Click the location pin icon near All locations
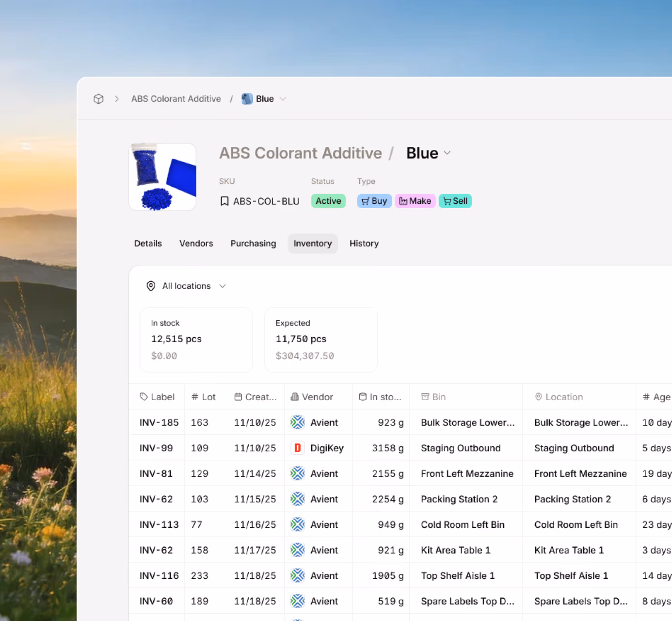 click(x=151, y=286)
